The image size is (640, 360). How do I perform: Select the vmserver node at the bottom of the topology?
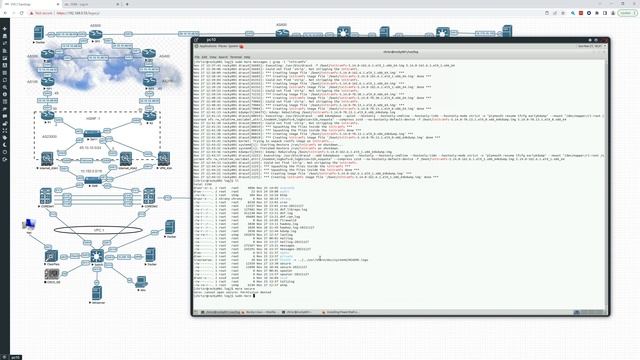click(x=97, y=293)
